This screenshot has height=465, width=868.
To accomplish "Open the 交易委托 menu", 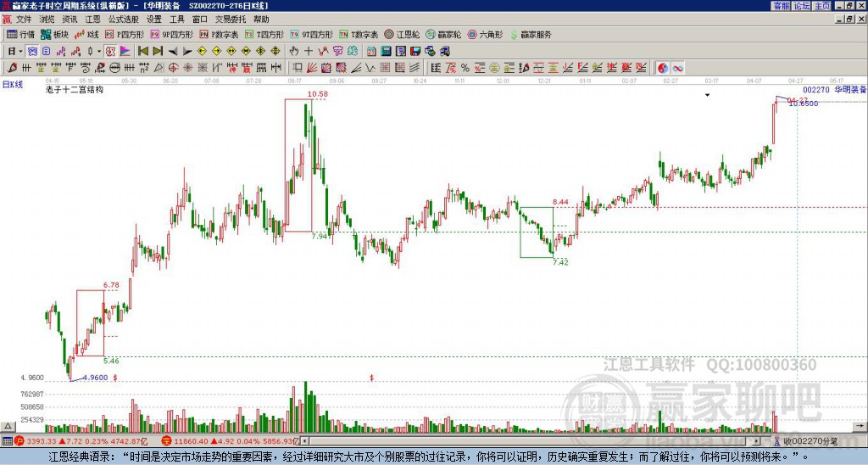I will click(x=231, y=20).
